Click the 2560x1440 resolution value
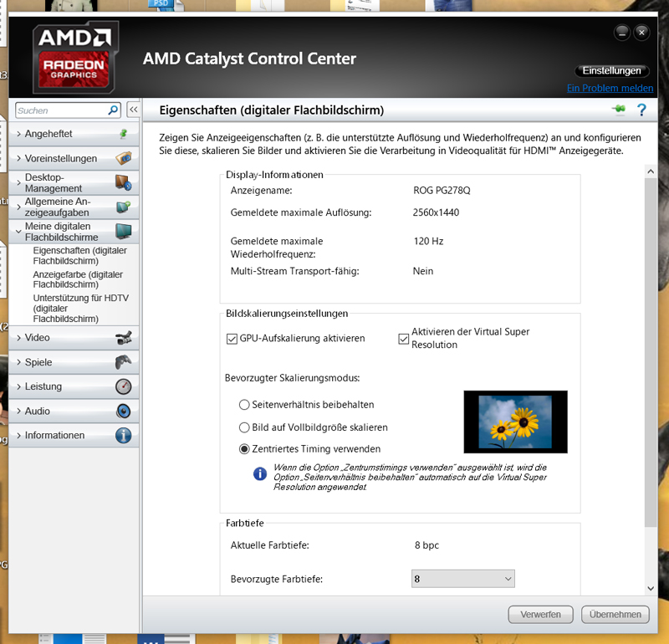 click(x=436, y=212)
